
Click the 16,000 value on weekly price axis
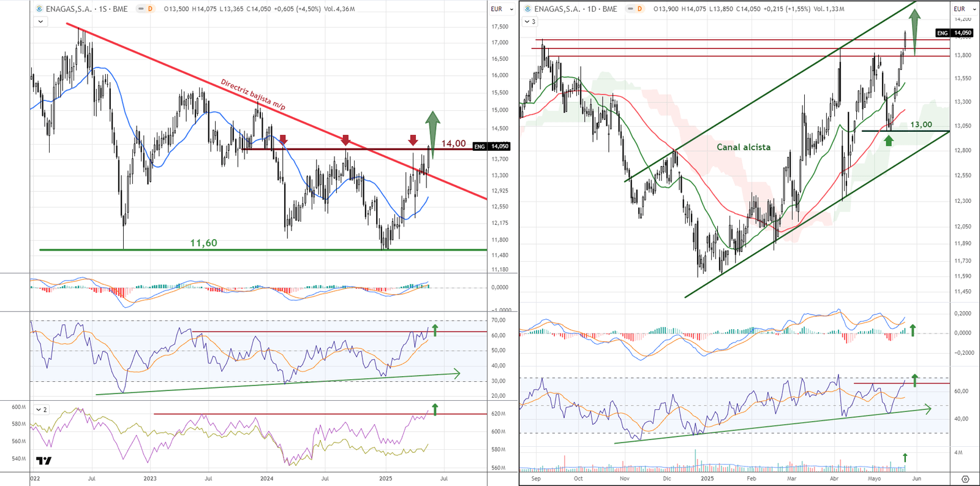[500, 75]
